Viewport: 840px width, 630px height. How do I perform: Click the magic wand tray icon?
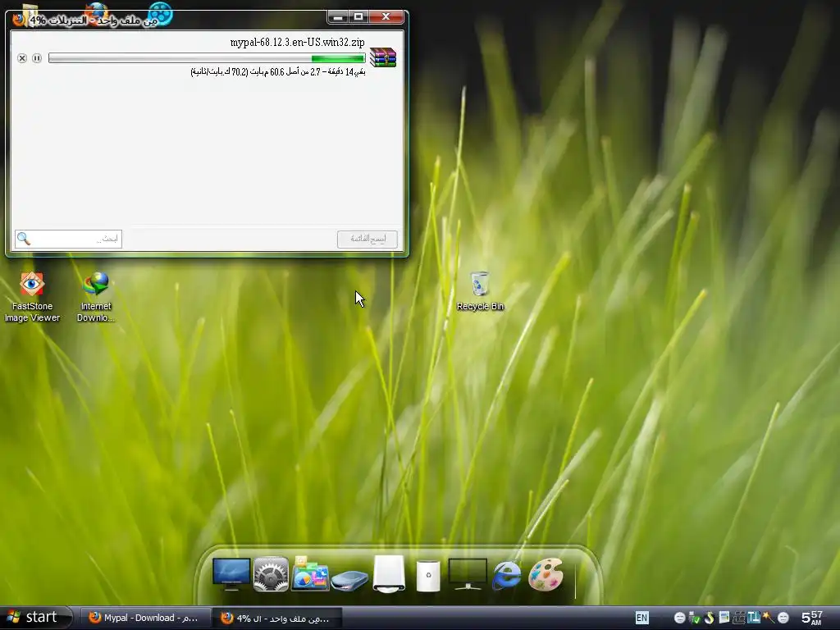(x=768, y=617)
